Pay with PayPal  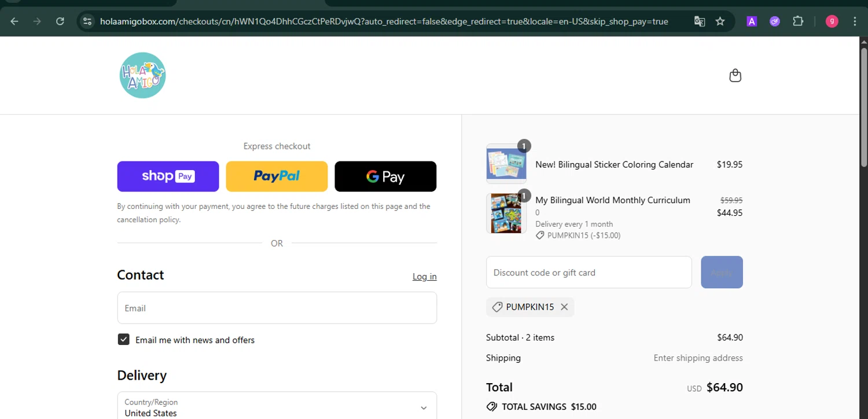(277, 177)
